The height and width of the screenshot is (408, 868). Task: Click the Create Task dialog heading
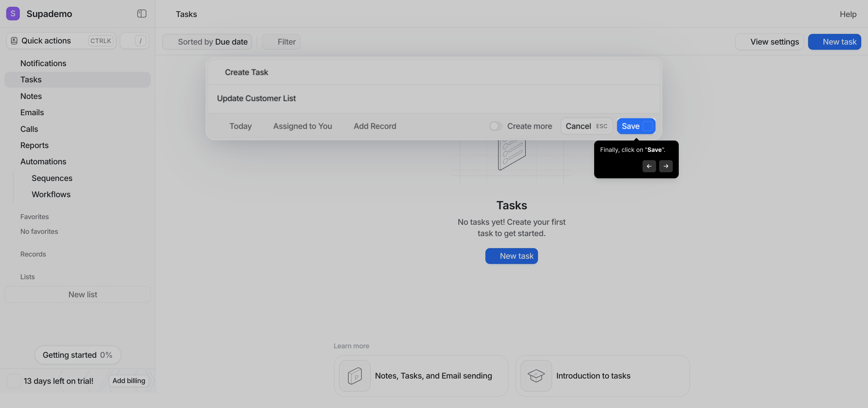[x=246, y=73]
